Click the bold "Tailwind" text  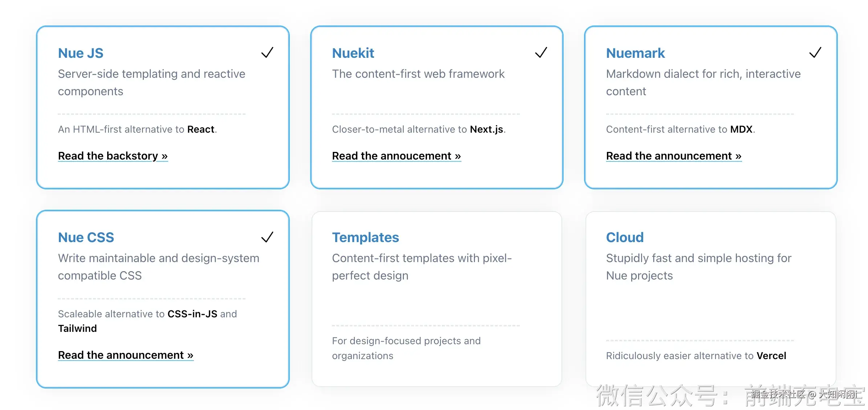click(x=77, y=328)
